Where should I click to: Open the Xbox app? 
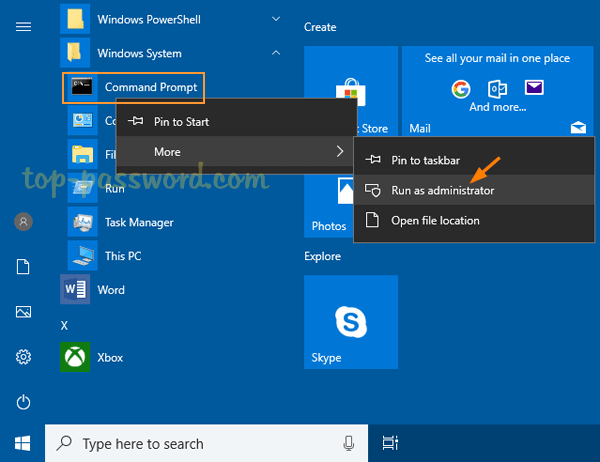pyautogui.click(x=109, y=356)
